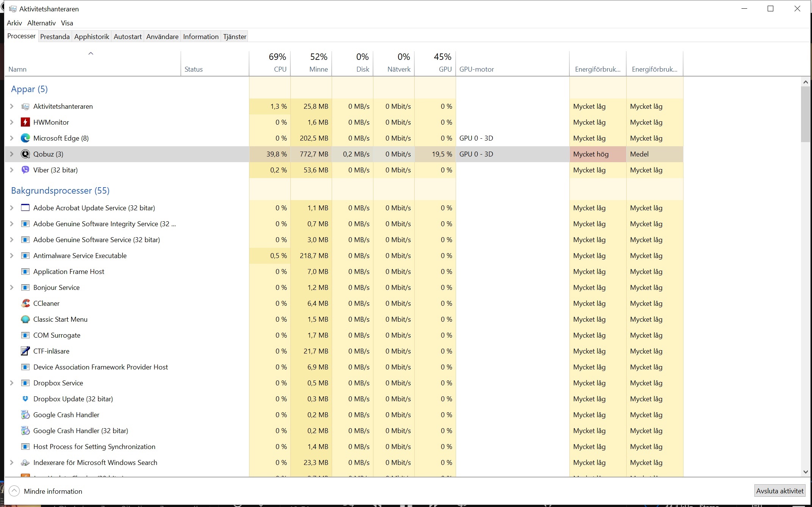Click the COM Surrogate icon

[x=25, y=335]
